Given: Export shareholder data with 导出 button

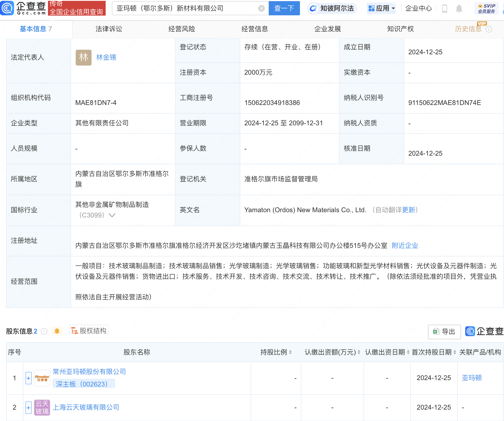Looking at the screenshot, I should (x=444, y=332).
